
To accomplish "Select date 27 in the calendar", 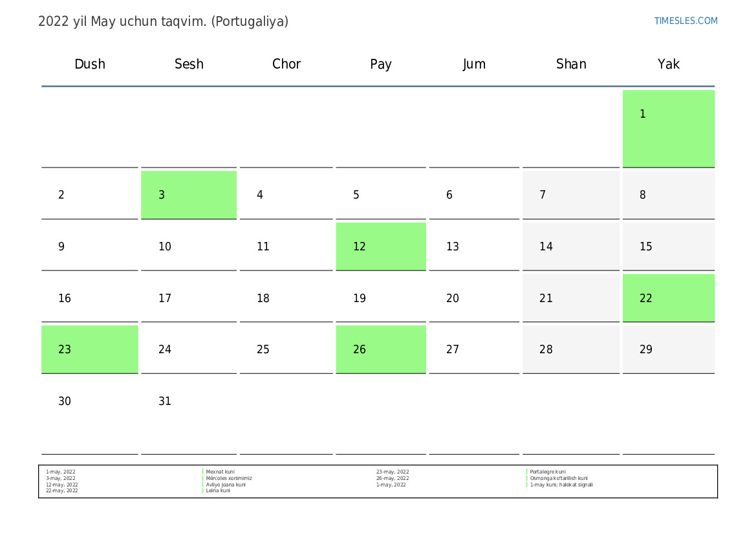I will [x=474, y=349].
